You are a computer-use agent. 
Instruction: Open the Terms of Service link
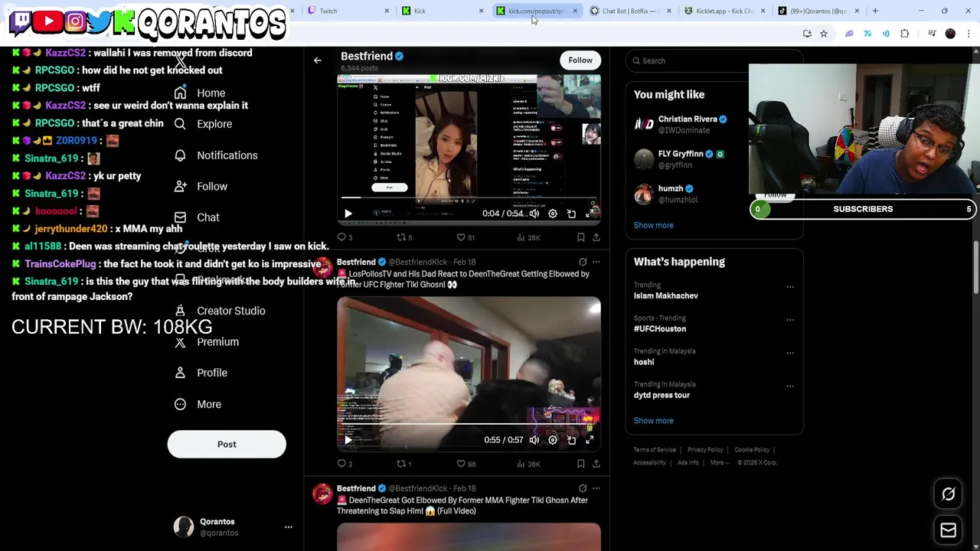click(655, 450)
